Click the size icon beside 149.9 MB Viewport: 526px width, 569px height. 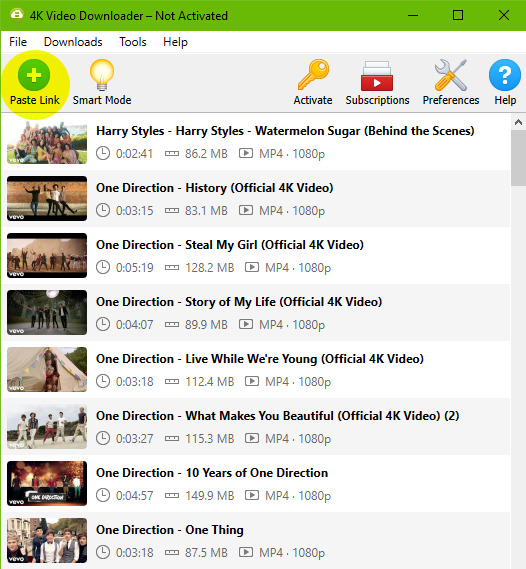pyautogui.click(x=172, y=495)
